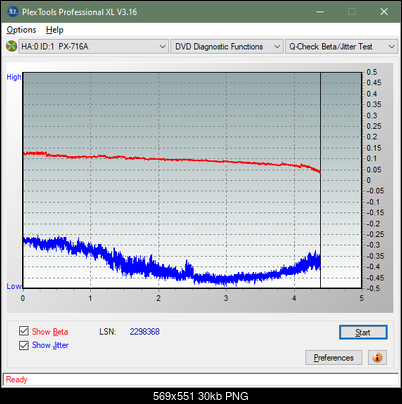The width and height of the screenshot is (402, 404).
Task: Click the PlexTools Professional XL V3.16 title text
Action: (80, 12)
